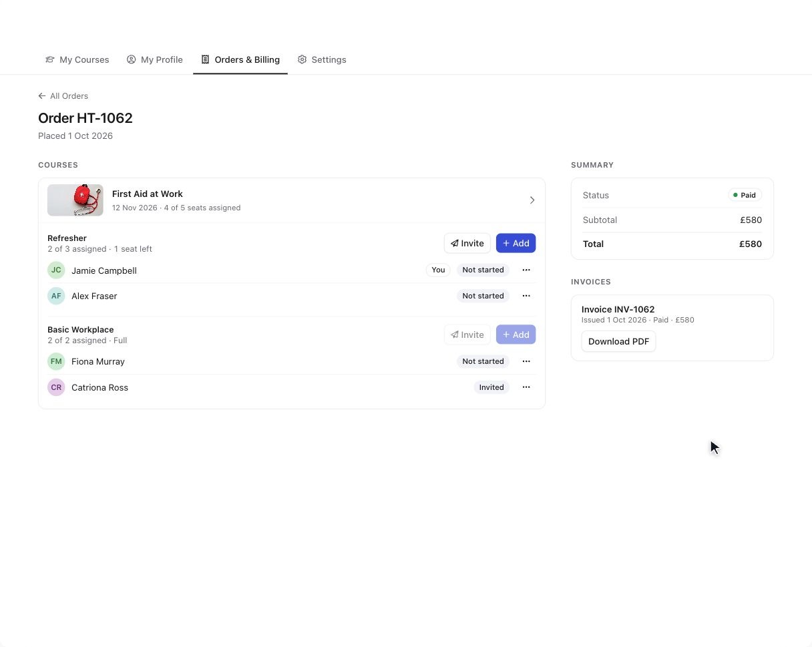Image resolution: width=812 pixels, height=647 pixels.
Task: Click Fiona Murray's Not started badge
Action: pos(483,361)
